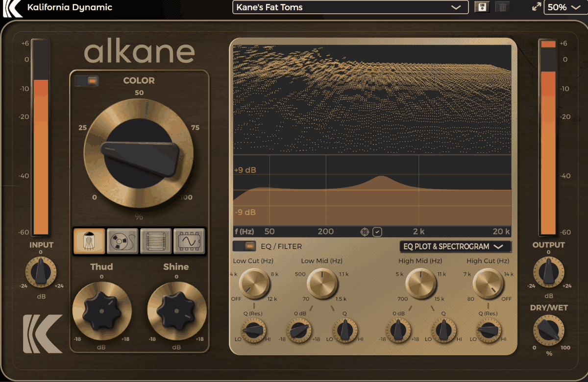Click the Low Cut Q (Res.) knob
This screenshot has width=588, height=382.
253,331
